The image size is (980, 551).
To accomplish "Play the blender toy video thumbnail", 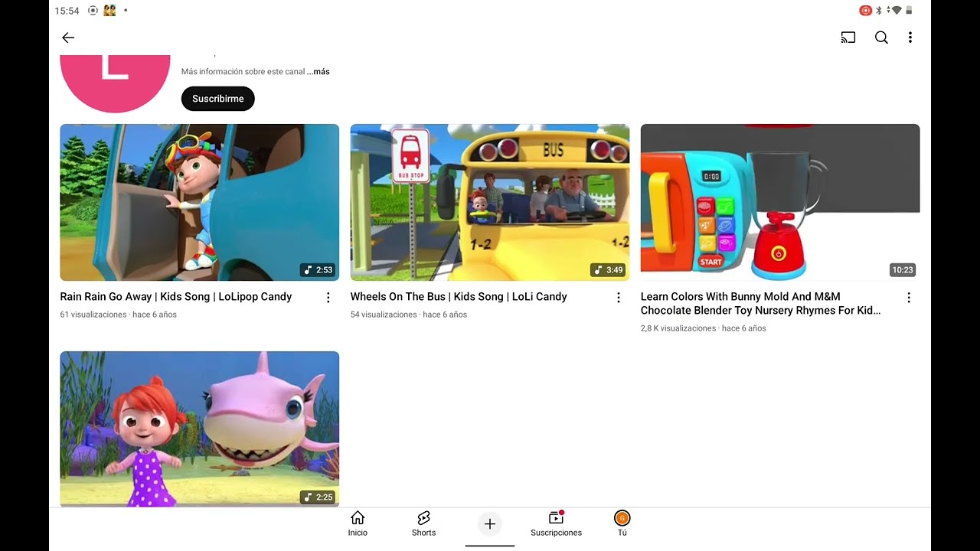I will pyautogui.click(x=780, y=202).
